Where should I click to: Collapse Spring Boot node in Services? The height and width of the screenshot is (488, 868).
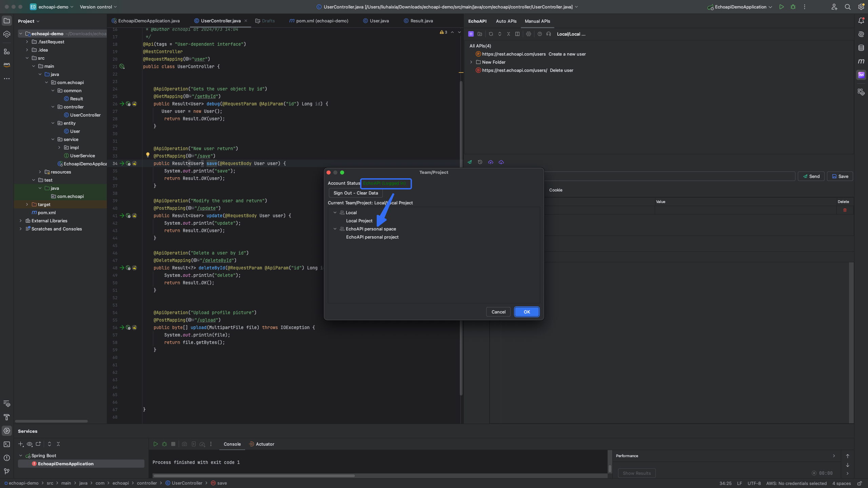point(21,455)
